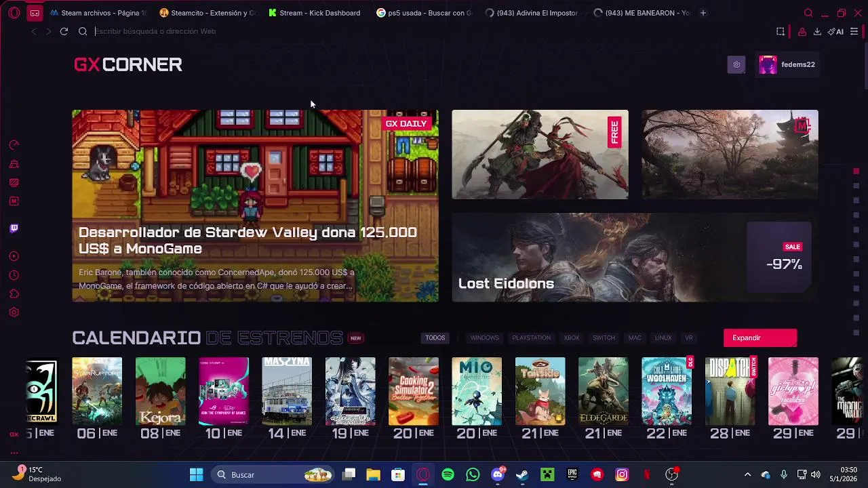Switch to Steamcito extension tab
868x488 pixels.
pos(208,13)
